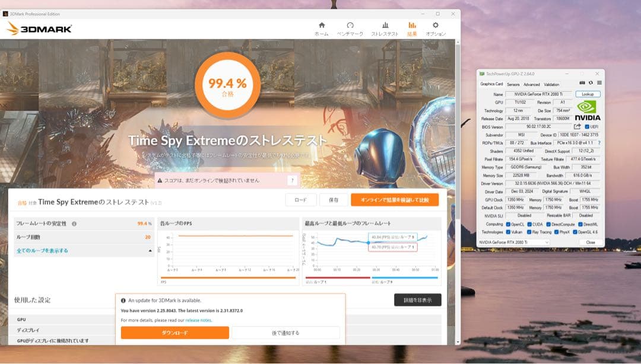The height and width of the screenshot is (364, 641).
Task: Toggle the CUDA checkbox in GPU-Z
Action: point(529,224)
